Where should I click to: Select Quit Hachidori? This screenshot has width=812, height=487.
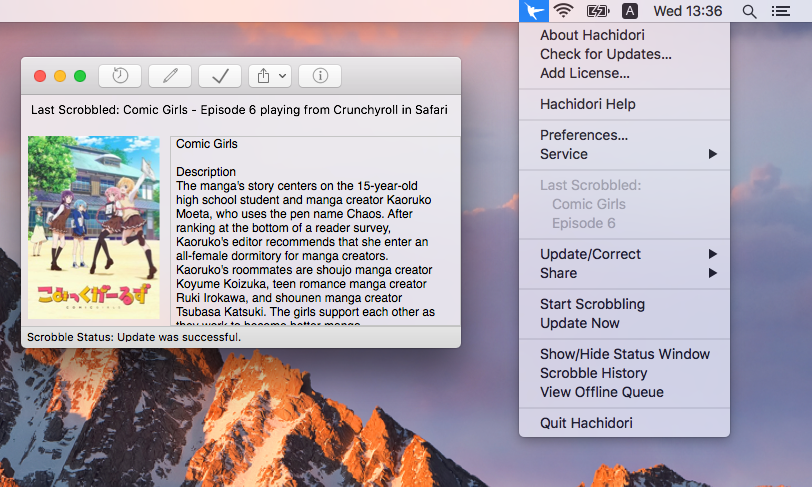[625, 423]
